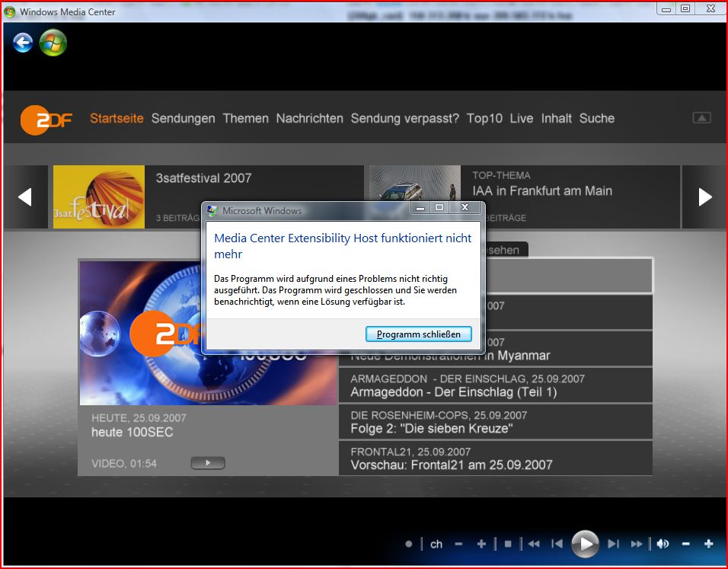
Task: Open the Sendungen menu
Action: pos(183,118)
